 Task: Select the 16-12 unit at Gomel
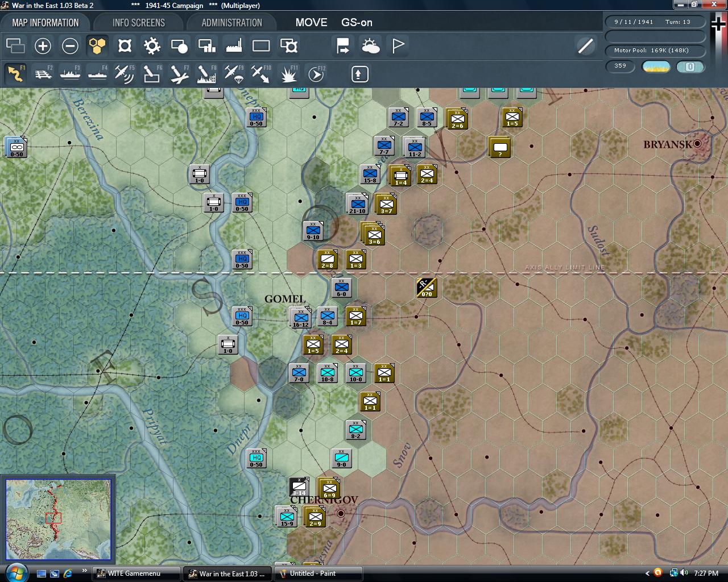pos(300,318)
